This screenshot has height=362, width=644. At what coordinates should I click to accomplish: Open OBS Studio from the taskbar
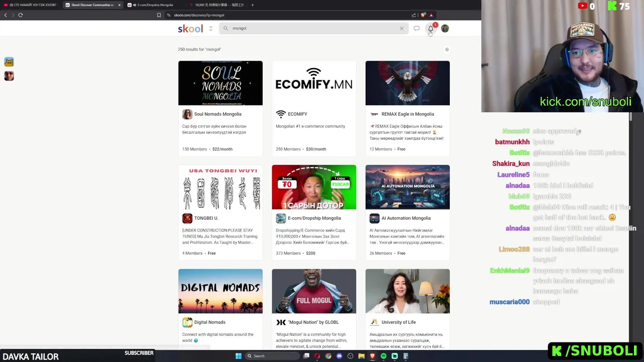coord(350,356)
